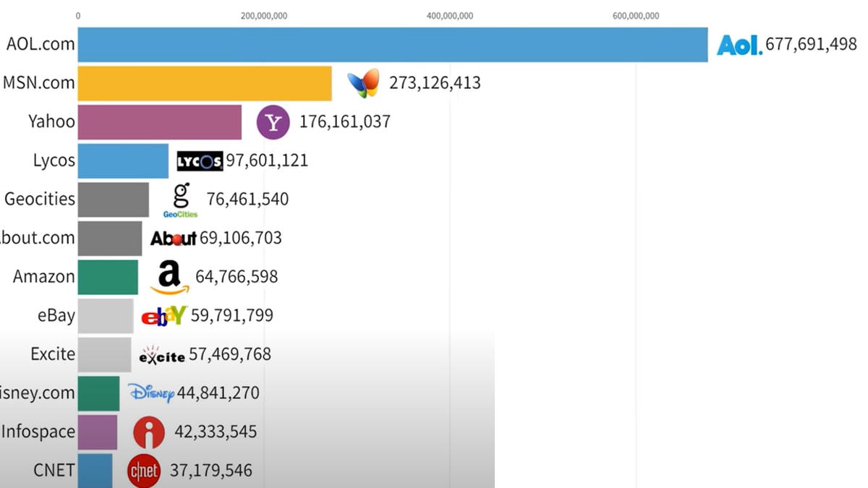Select the yellow MSN.com bar
Image resolution: width=868 pixels, height=488 pixels.
pos(205,83)
